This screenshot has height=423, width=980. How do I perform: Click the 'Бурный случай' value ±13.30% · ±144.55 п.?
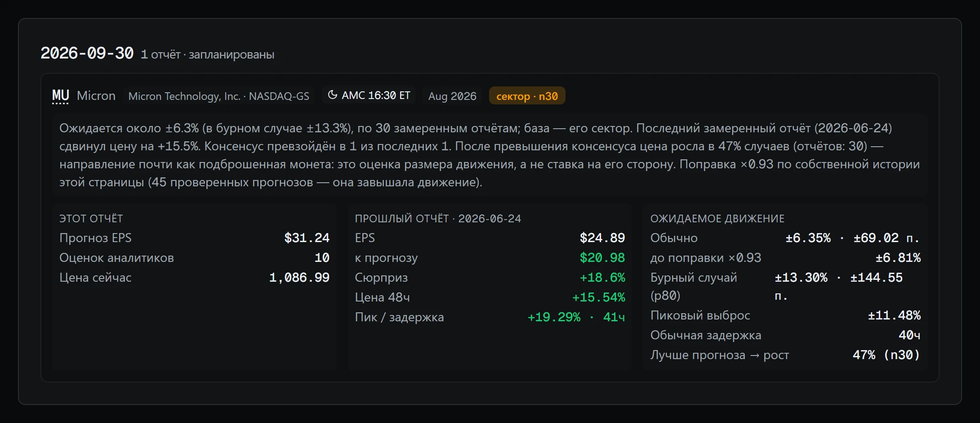tap(838, 286)
